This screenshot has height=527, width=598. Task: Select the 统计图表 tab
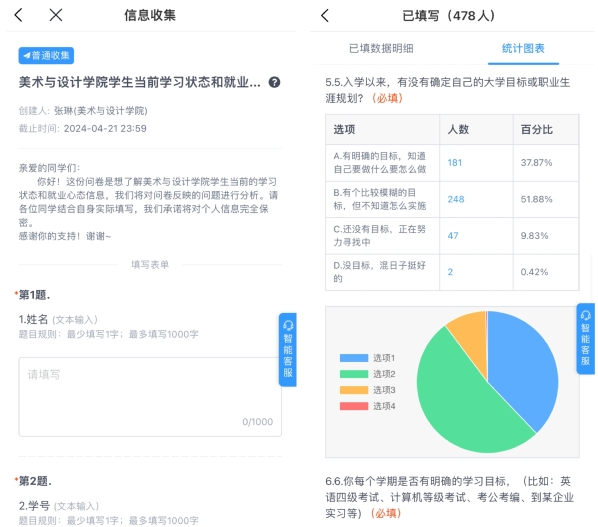point(523,48)
